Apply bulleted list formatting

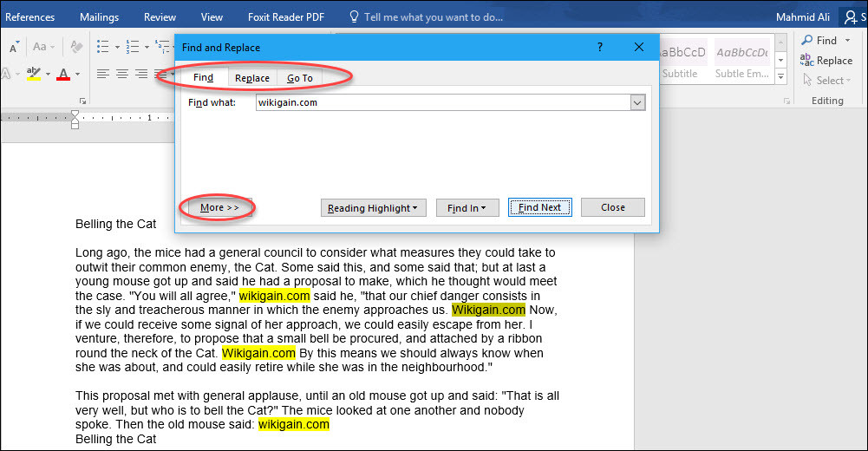click(103, 47)
